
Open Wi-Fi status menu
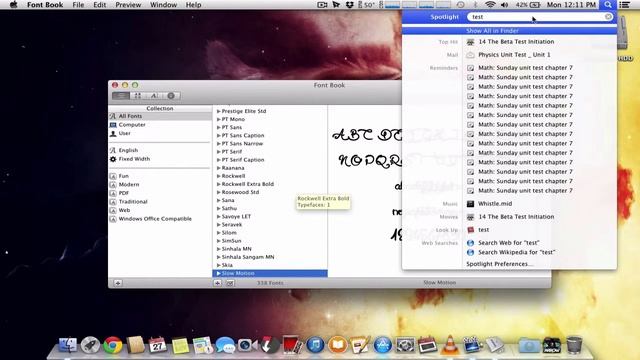coord(490,5)
